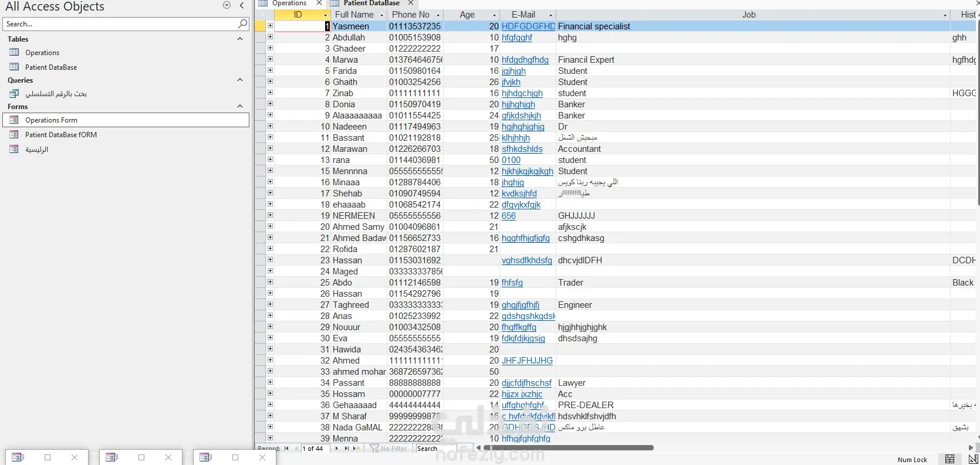Collapse the Forms group
Image resolution: width=980 pixels, height=465 pixels.
pyautogui.click(x=239, y=106)
